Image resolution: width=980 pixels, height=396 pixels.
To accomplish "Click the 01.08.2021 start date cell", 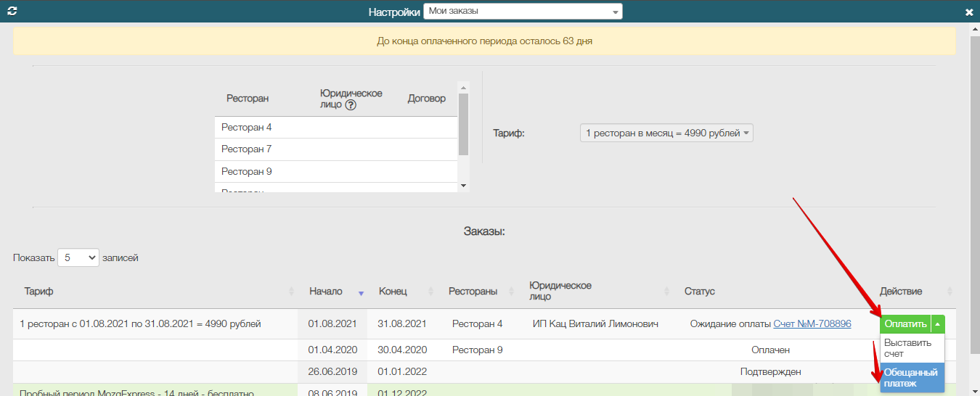I will (332, 324).
